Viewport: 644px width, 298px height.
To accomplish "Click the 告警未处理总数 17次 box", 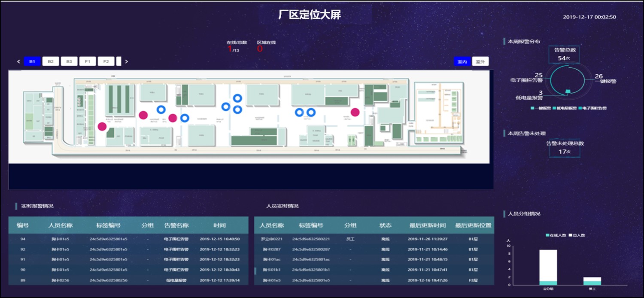I will (x=565, y=148).
